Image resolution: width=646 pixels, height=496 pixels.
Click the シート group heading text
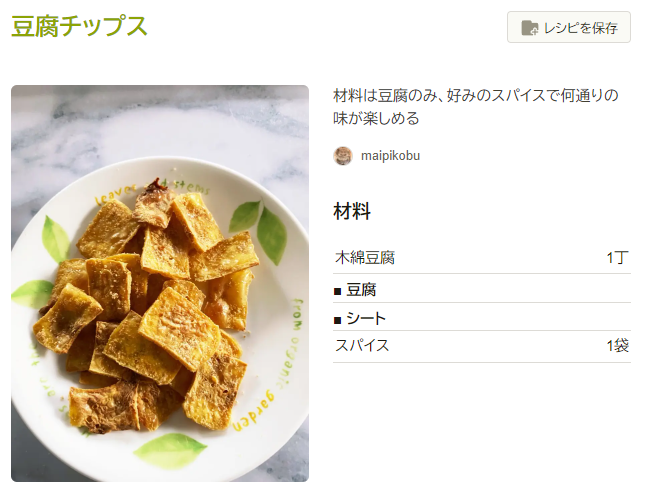pyautogui.click(x=366, y=319)
